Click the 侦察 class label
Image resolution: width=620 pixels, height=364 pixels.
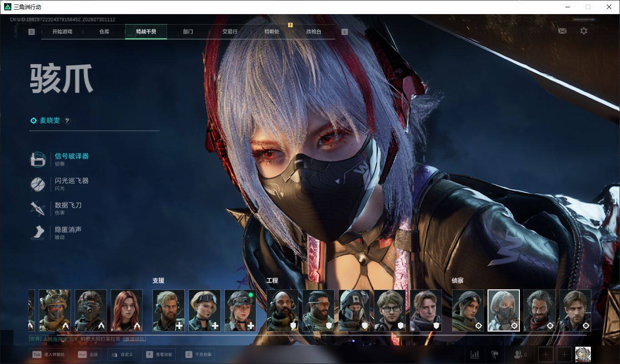pyautogui.click(x=457, y=281)
